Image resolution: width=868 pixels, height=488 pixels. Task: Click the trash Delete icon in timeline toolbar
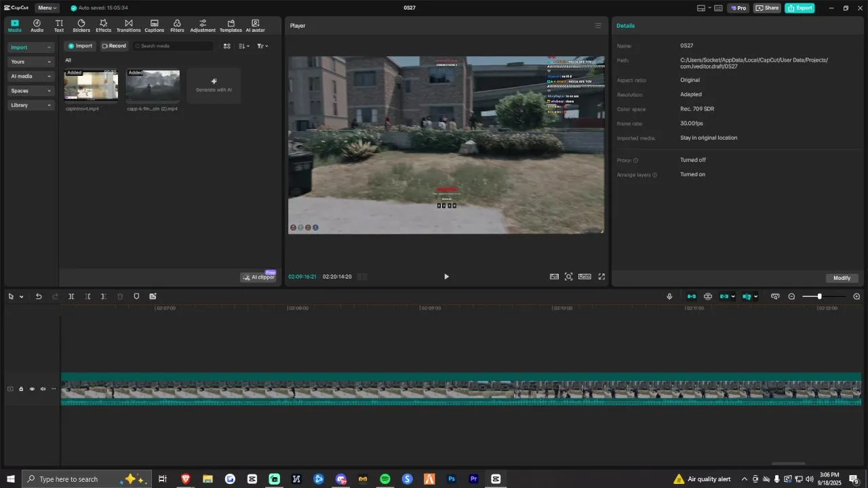coord(120,297)
